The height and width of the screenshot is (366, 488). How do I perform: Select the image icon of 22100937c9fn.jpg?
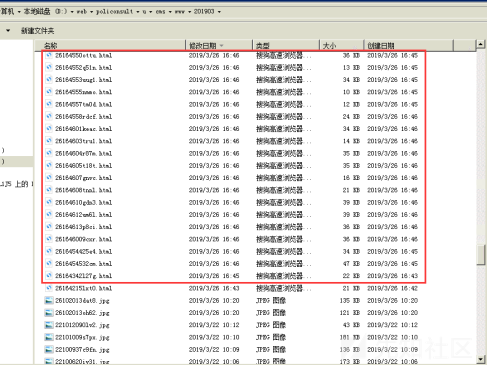coord(49,350)
